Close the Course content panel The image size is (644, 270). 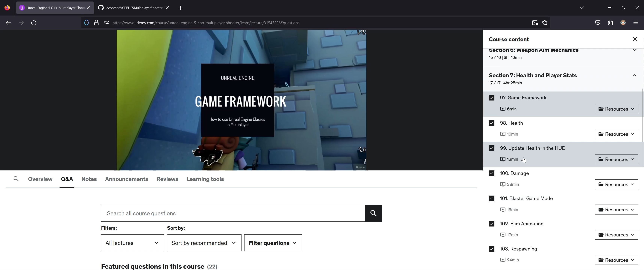635,39
